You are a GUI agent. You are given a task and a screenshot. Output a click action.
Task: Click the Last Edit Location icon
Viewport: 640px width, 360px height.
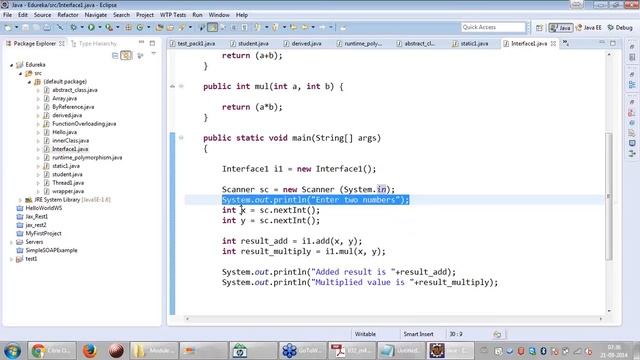(293, 27)
